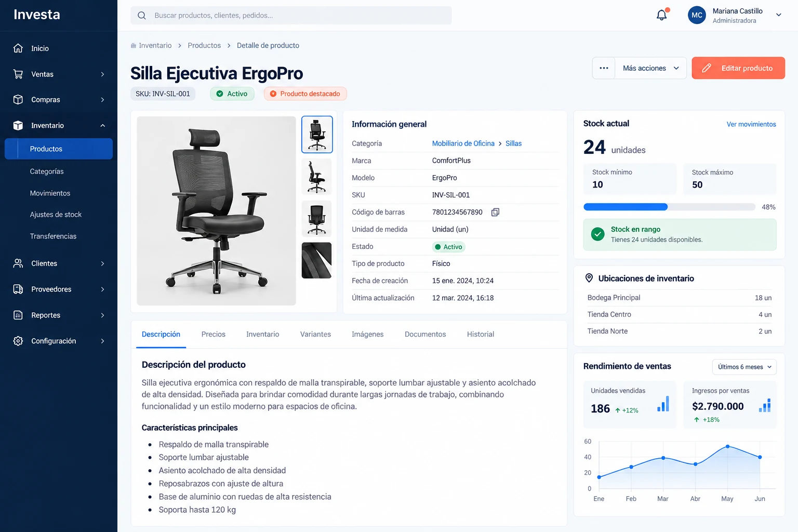Screen dimensions: 798x532
Task: Click the Ingresos por ventas chart icon
Action: pyautogui.click(x=765, y=406)
